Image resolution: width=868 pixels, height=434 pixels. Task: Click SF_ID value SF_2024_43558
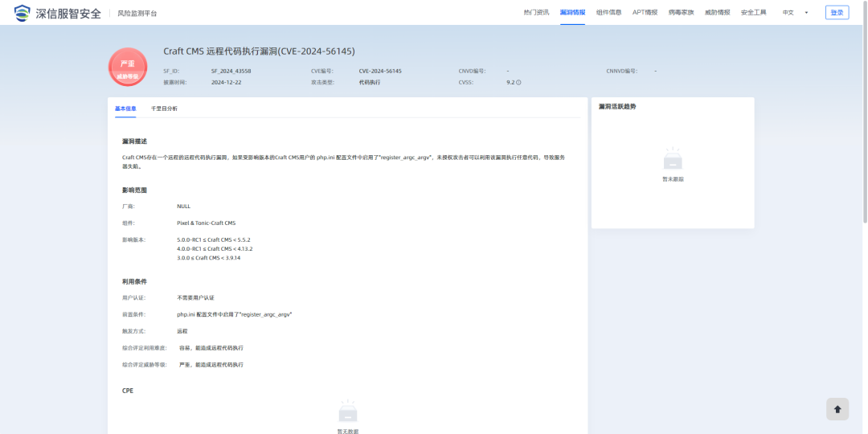click(231, 71)
